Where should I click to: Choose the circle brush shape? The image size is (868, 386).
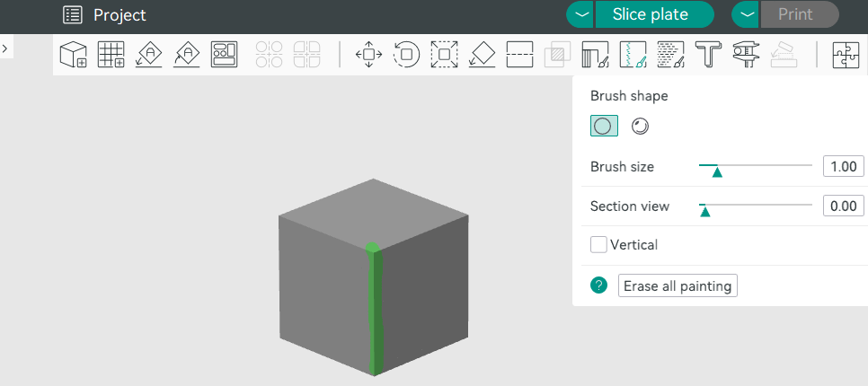[x=604, y=126]
